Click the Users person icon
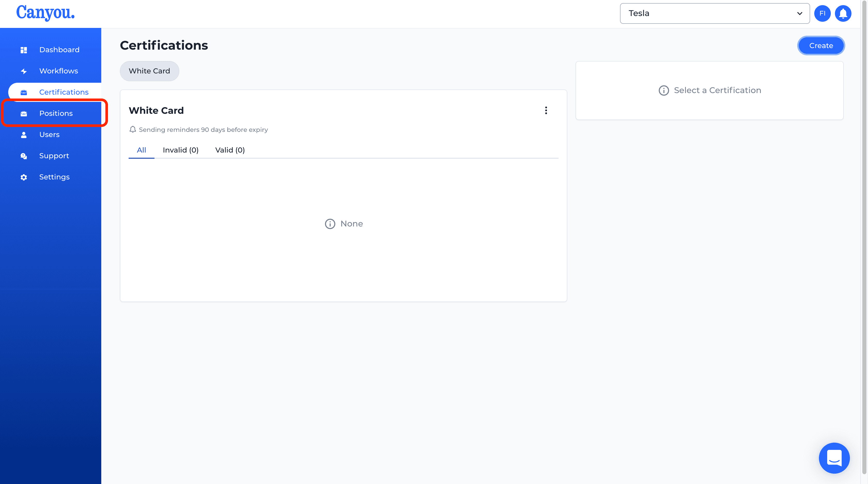 (x=24, y=135)
